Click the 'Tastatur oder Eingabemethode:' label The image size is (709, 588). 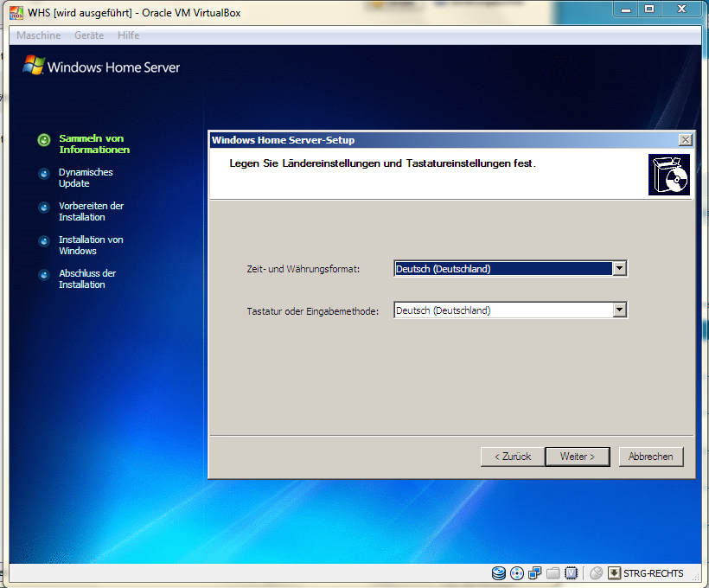click(312, 311)
